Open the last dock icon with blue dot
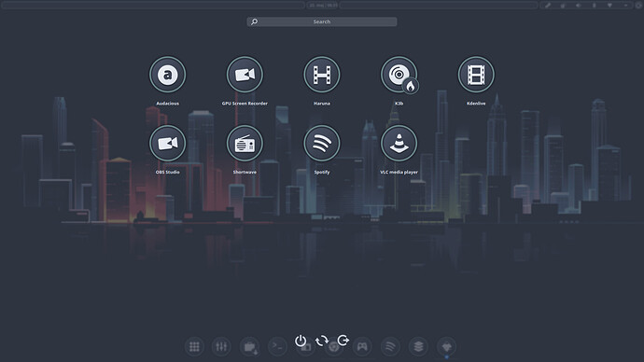This screenshot has height=362, width=644. [446, 347]
